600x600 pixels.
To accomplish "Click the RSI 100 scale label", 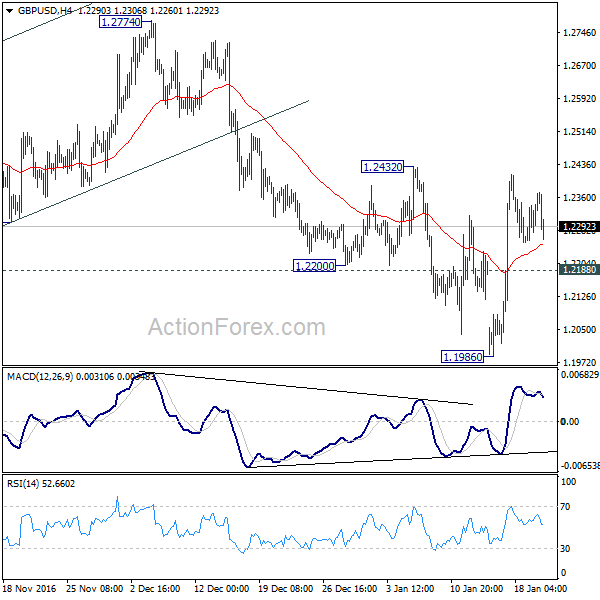I will (568, 482).
